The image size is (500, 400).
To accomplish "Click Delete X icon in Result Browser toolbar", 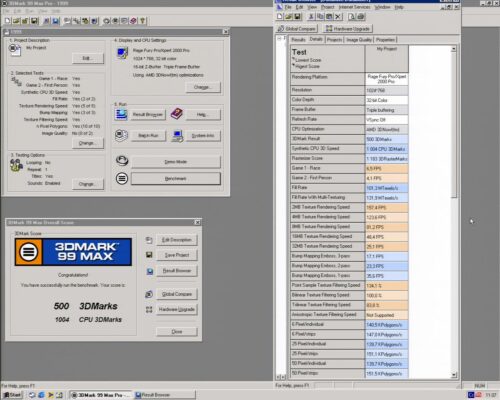I will [338, 16].
